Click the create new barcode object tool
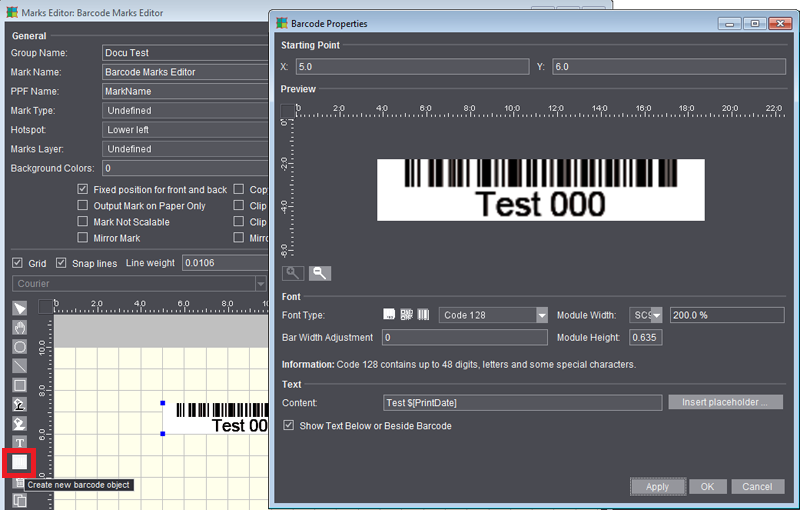Viewport: 800px width, 510px height. (19, 462)
